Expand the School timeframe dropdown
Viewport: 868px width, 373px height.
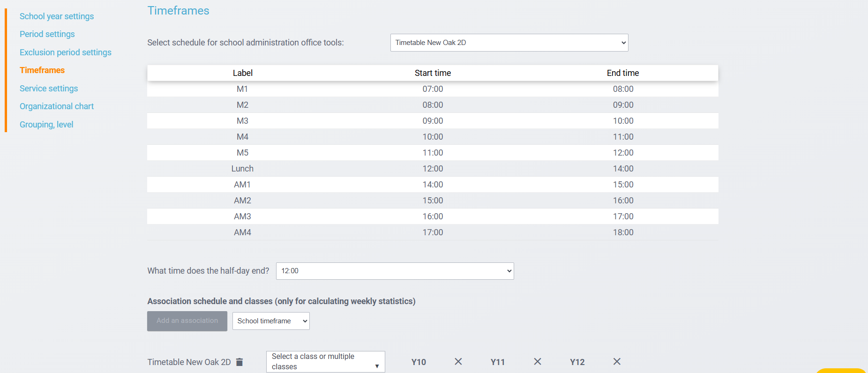271,321
